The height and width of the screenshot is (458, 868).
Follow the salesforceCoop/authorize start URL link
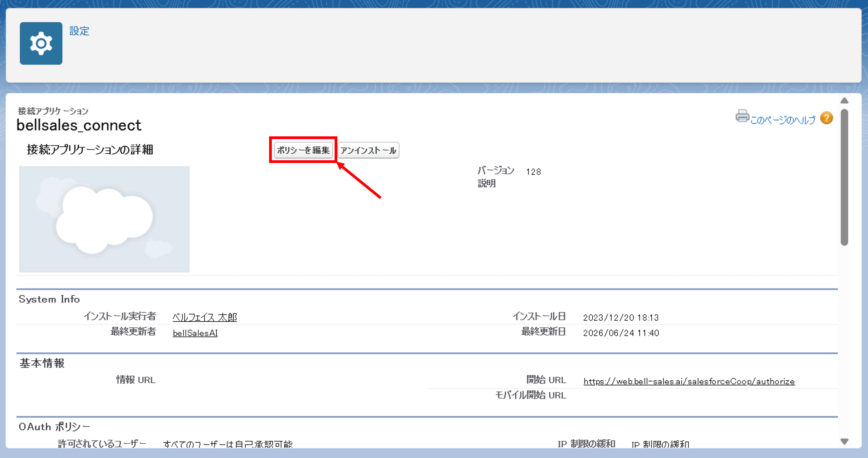(689, 381)
